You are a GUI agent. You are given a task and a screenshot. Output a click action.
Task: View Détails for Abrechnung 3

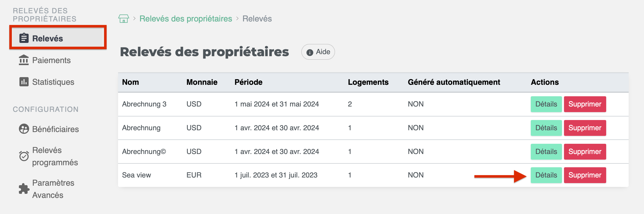pos(546,104)
